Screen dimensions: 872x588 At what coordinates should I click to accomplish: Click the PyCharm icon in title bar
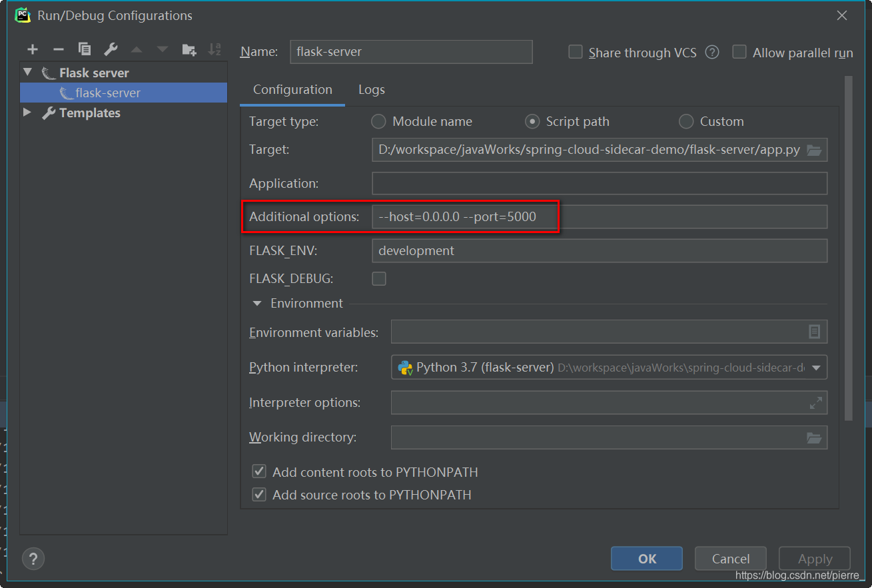pos(23,15)
